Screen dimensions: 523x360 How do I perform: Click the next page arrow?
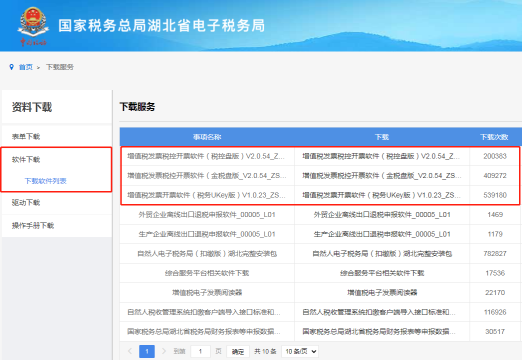[163, 351]
